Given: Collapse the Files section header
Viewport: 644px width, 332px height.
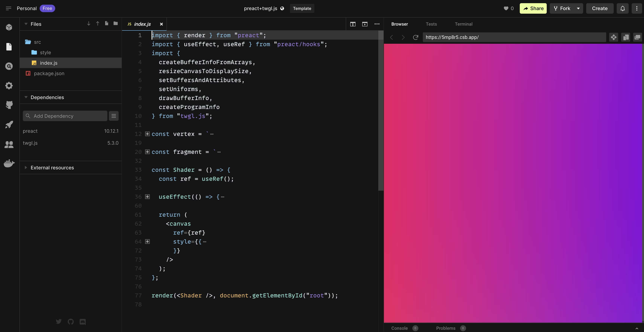Looking at the screenshot, I should [x=26, y=24].
